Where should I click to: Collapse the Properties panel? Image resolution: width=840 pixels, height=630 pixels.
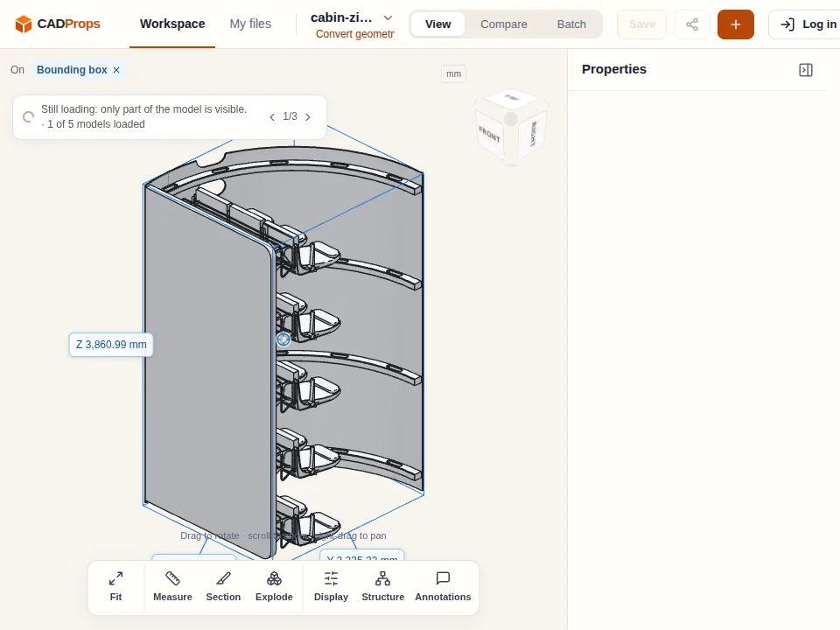point(806,70)
